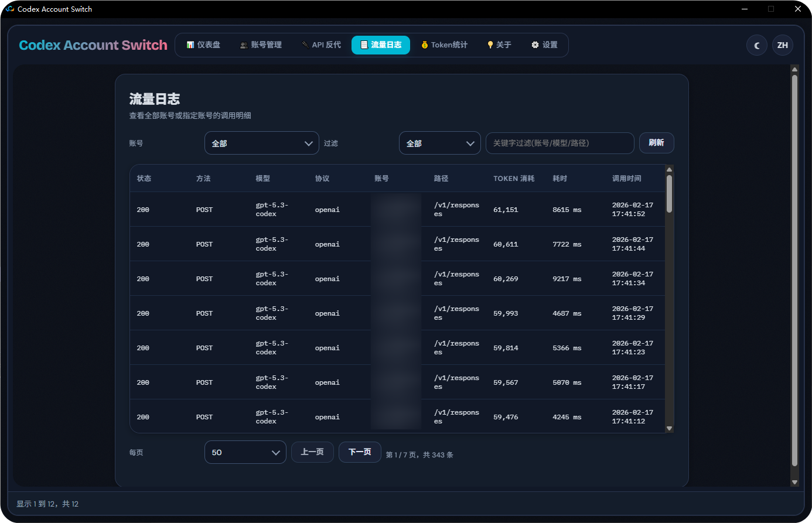Click the Codex Account Switch logo title

coord(93,45)
